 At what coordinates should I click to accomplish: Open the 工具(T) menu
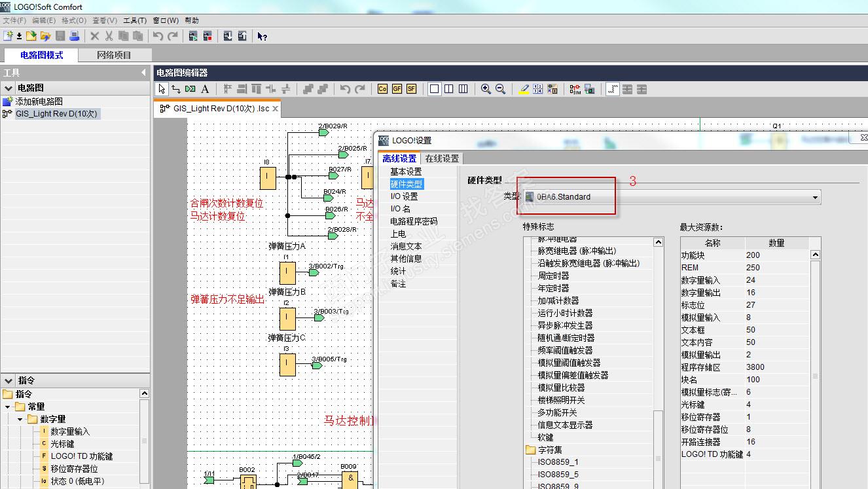click(x=135, y=20)
